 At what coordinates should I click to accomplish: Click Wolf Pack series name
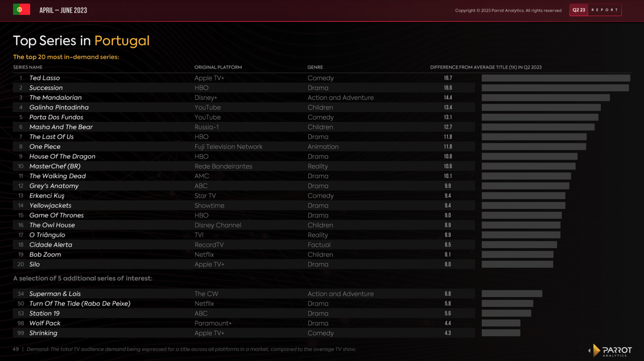45,323
